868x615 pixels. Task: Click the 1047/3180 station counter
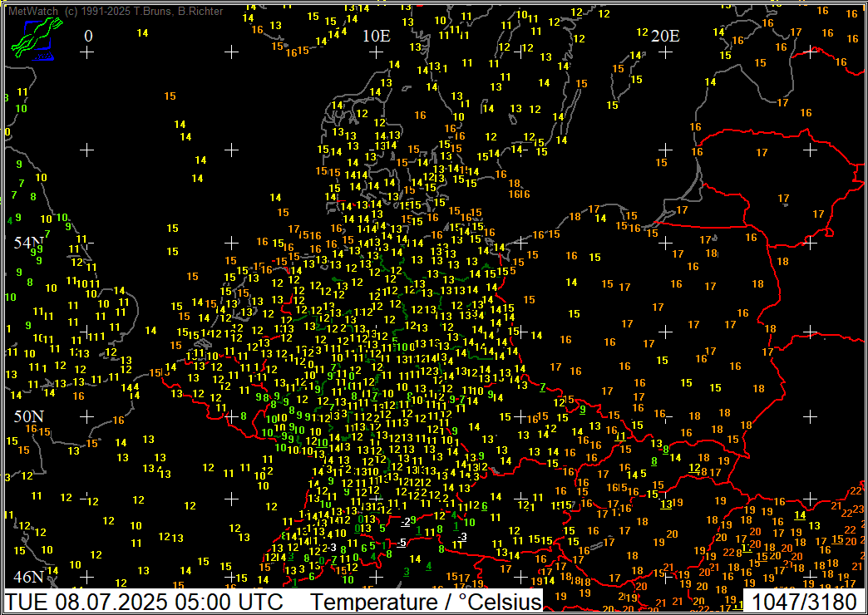point(802,602)
